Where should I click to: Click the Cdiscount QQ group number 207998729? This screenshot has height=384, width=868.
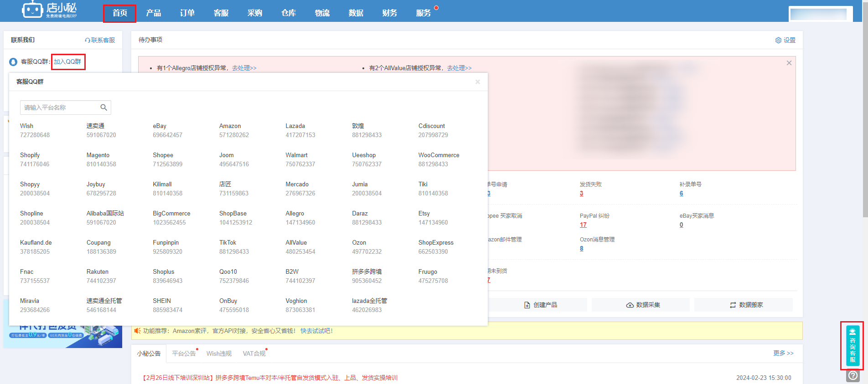(x=433, y=135)
